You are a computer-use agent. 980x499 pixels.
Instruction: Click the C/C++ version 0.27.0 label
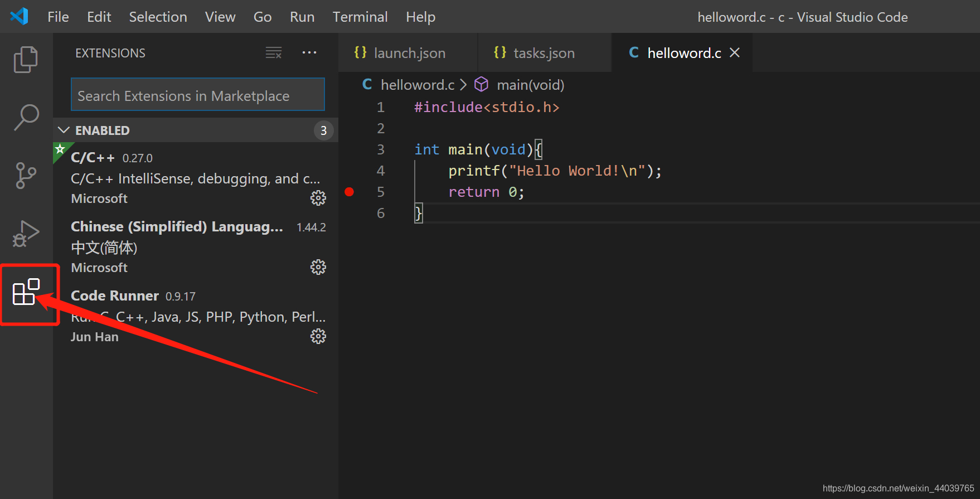pyautogui.click(x=137, y=158)
